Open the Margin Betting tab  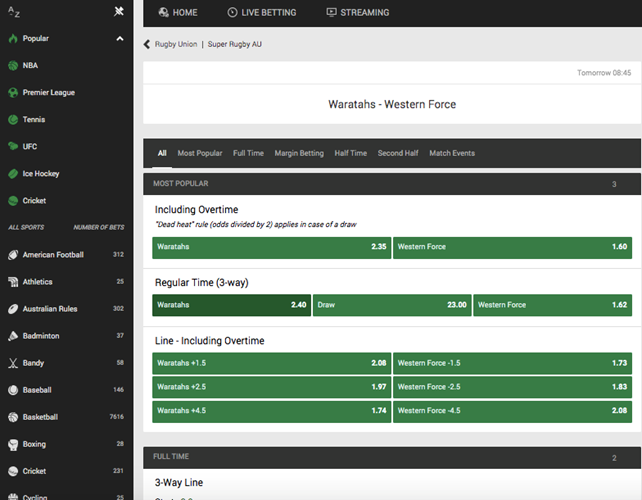click(299, 153)
